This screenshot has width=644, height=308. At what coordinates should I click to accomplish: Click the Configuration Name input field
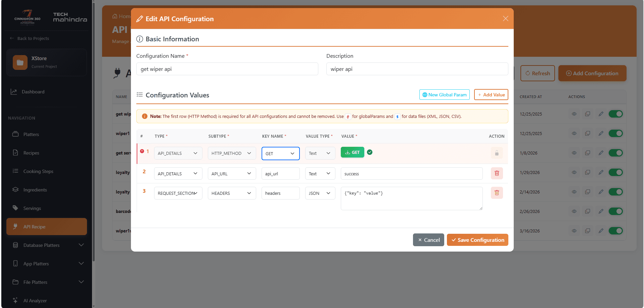pyautogui.click(x=227, y=69)
